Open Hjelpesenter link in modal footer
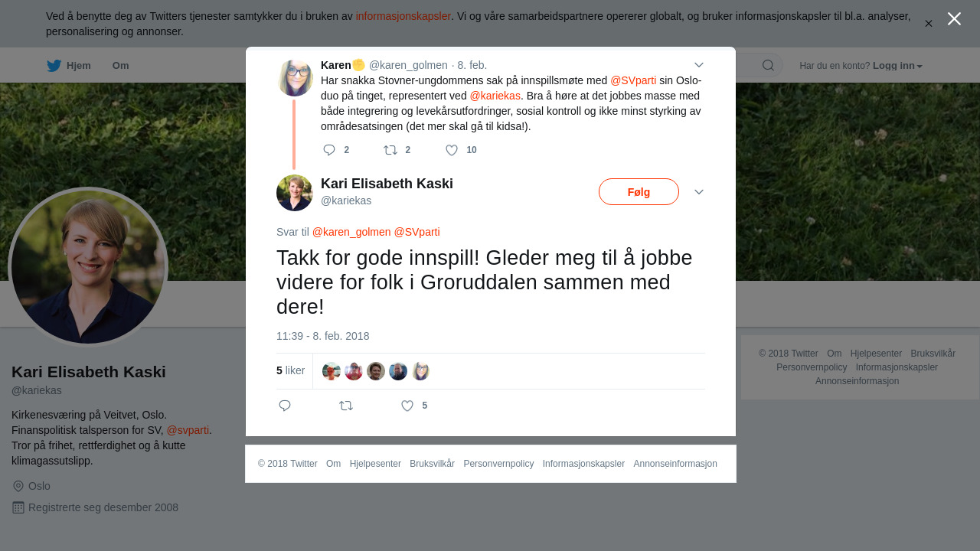980x551 pixels. 375,464
